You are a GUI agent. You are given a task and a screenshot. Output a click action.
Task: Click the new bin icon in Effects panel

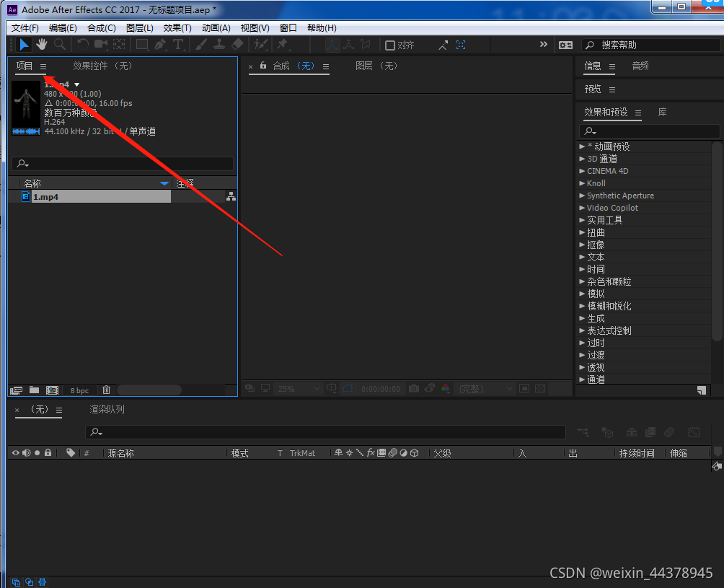702,390
